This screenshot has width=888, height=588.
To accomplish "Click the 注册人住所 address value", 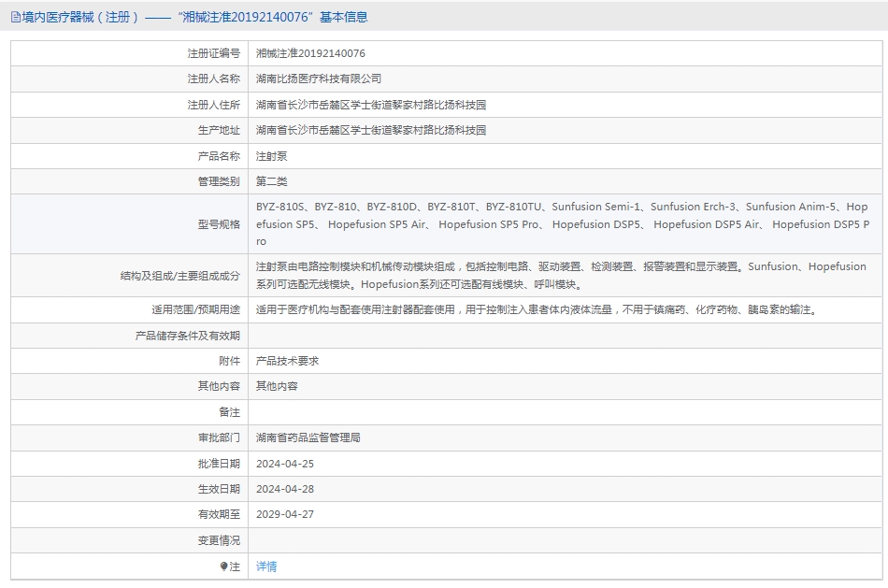I will pyautogui.click(x=371, y=105).
